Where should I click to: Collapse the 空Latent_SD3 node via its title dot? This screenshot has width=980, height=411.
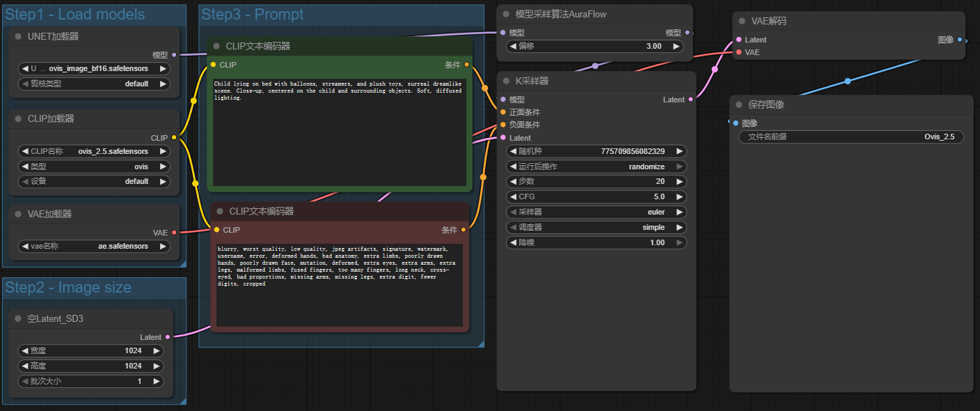click(18, 318)
